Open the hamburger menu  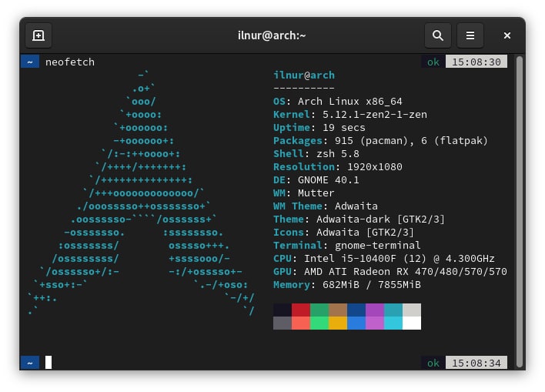(470, 35)
